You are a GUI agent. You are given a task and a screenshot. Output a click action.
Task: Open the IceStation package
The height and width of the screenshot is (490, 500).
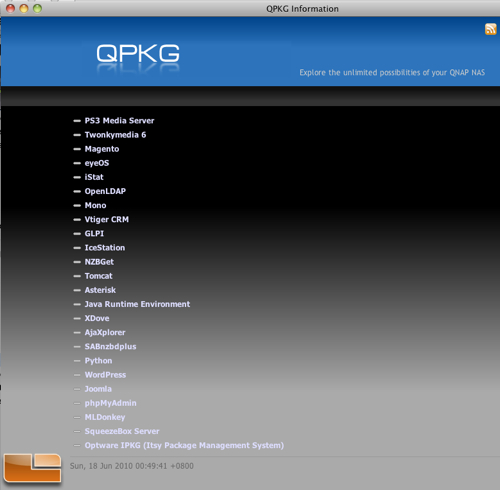pyautogui.click(x=105, y=248)
